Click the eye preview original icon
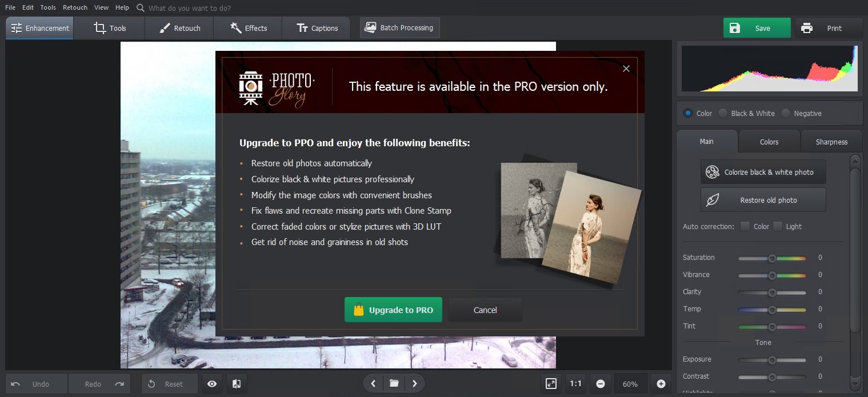The image size is (868, 397). [212, 384]
